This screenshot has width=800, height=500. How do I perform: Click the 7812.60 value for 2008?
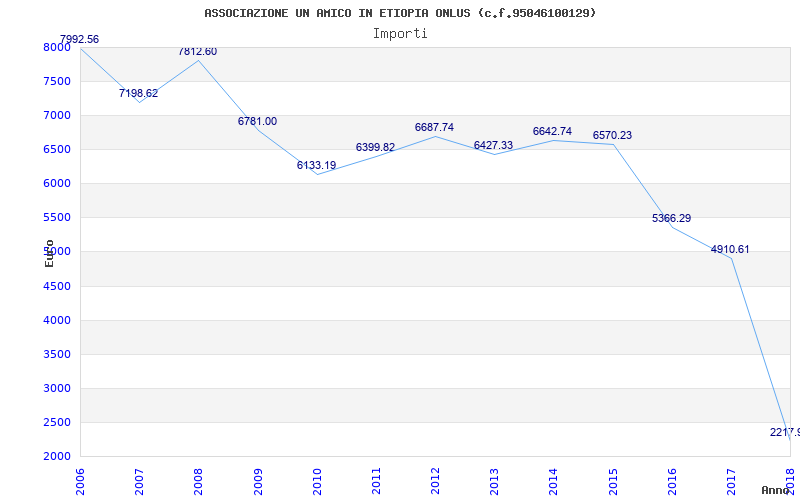point(197,52)
